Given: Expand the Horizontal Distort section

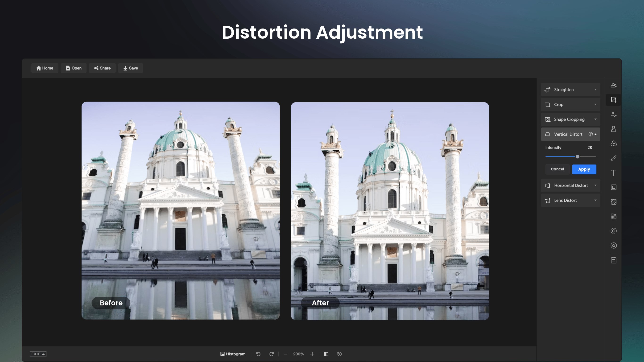Looking at the screenshot, I should coord(570,185).
